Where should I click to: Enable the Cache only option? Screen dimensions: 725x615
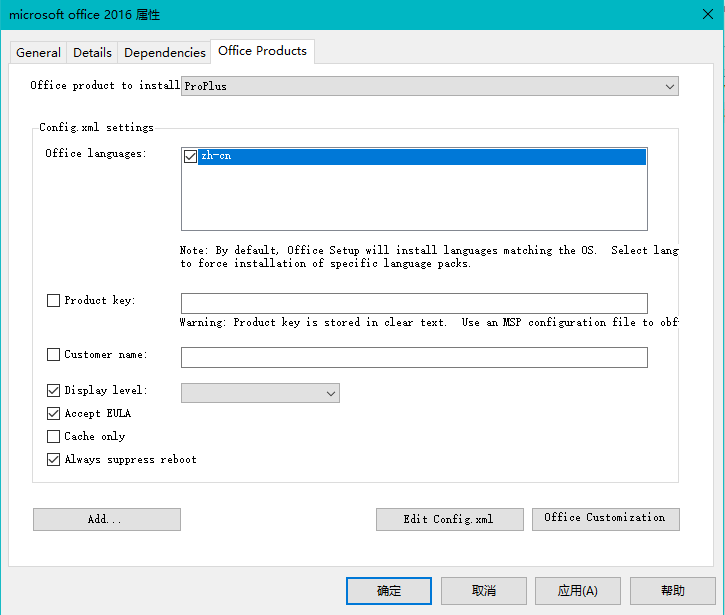click(54, 437)
